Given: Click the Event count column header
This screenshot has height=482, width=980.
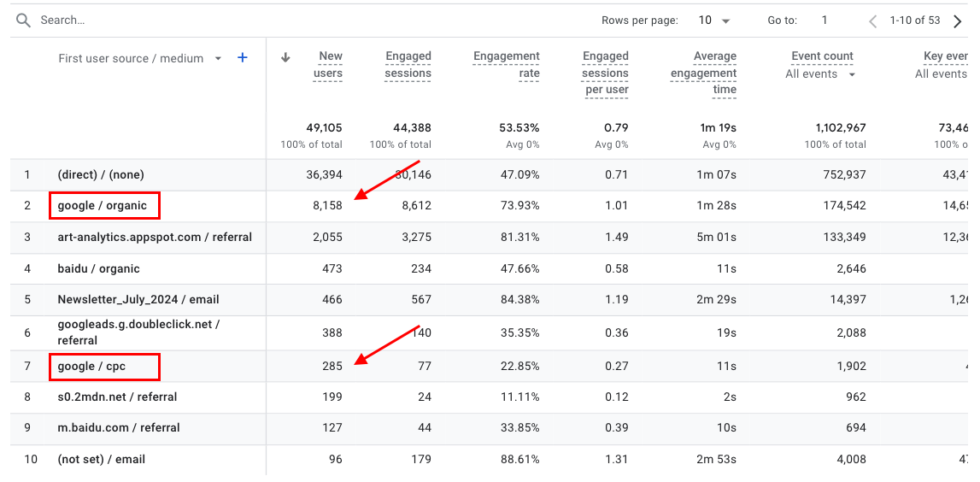Looking at the screenshot, I should (822, 56).
